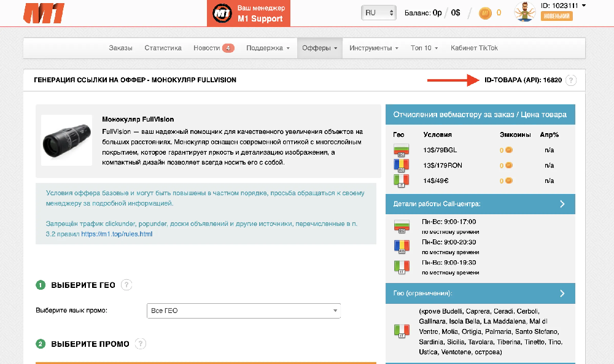
Task: Expand the Топ 10 dropdown menu
Action: pyautogui.click(x=424, y=48)
